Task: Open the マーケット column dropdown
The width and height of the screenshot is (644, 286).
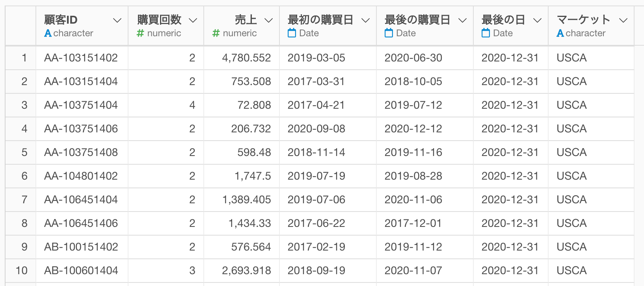Action: pyautogui.click(x=623, y=20)
